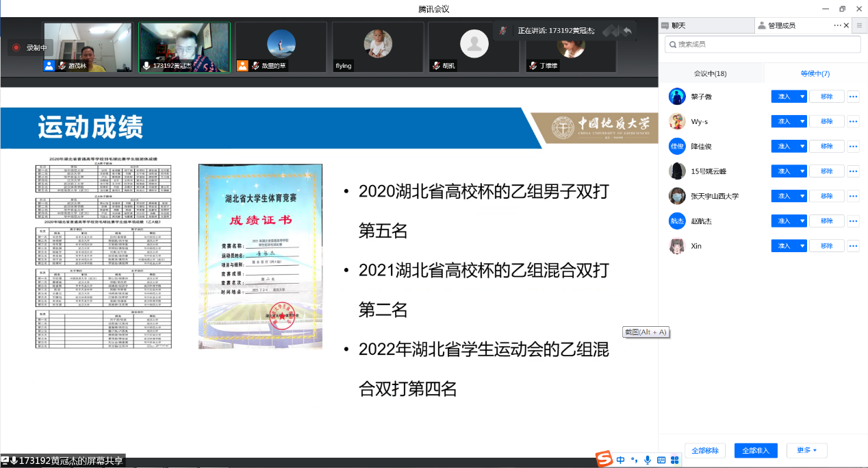Open the 更多 dropdown at panel bottom
Image resolution: width=868 pixels, height=468 pixels.
(806, 450)
